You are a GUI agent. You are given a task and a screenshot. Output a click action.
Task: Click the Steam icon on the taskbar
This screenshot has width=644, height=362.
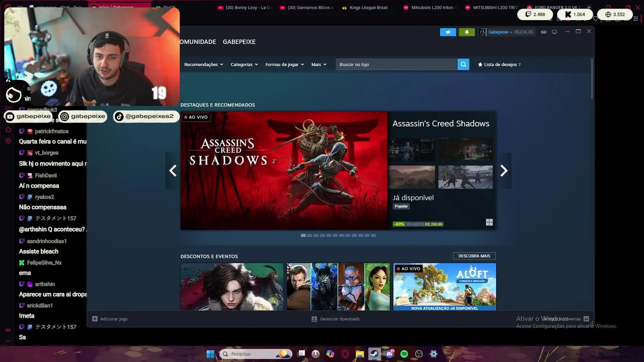pyautogui.click(x=374, y=354)
